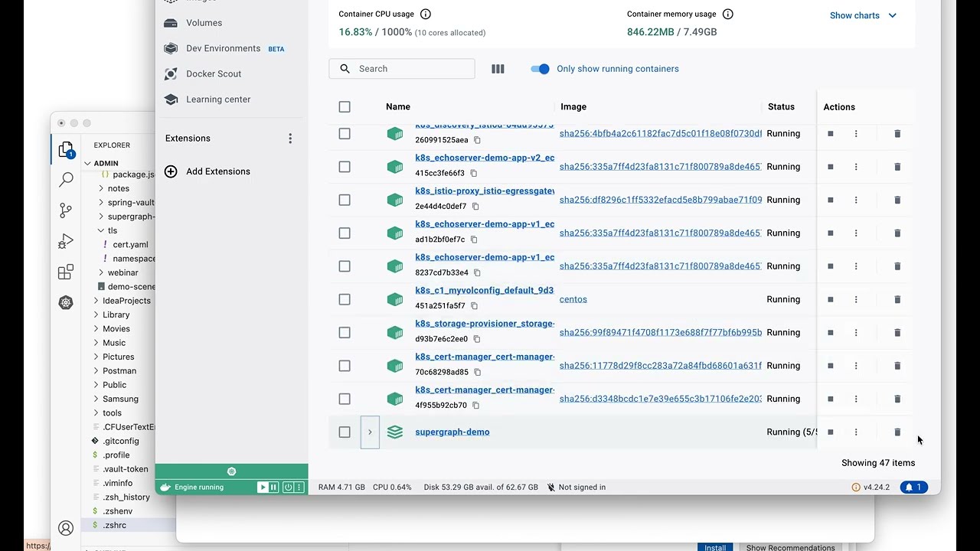The height and width of the screenshot is (551, 980).
Task: Check the checkbox for container 415cc3fe66f3
Action: pyautogui.click(x=345, y=167)
